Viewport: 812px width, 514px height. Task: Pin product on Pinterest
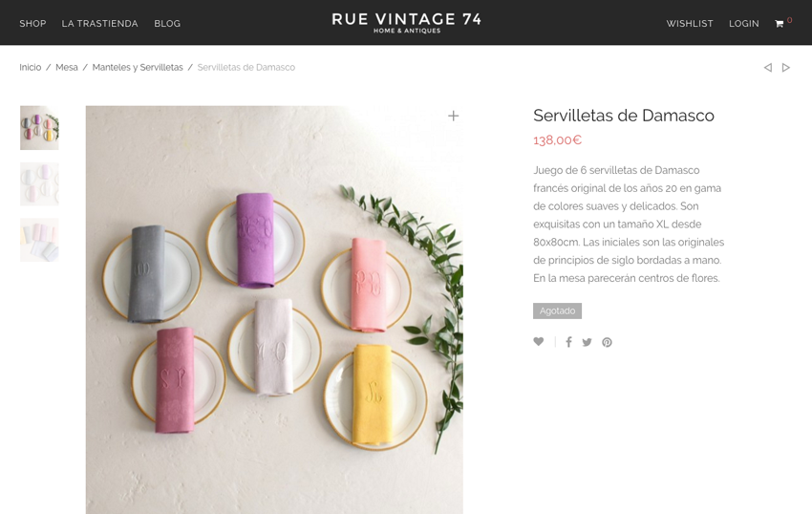click(x=607, y=342)
